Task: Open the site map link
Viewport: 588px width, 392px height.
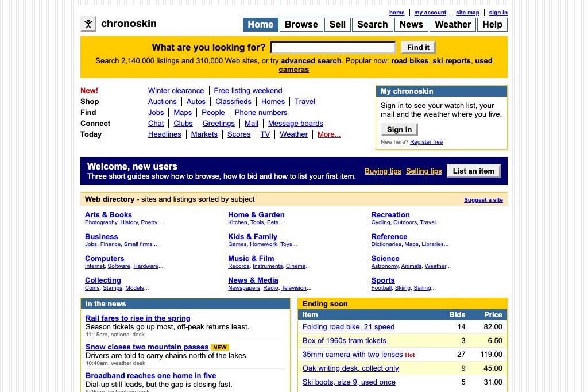Action: (467, 13)
